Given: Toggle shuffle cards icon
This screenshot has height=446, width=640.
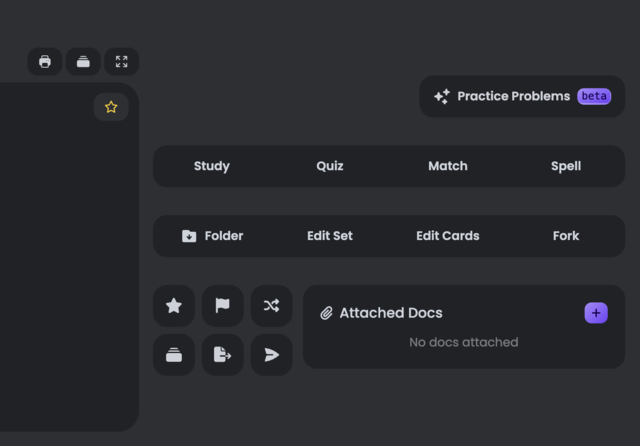Looking at the screenshot, I should 271,306.
